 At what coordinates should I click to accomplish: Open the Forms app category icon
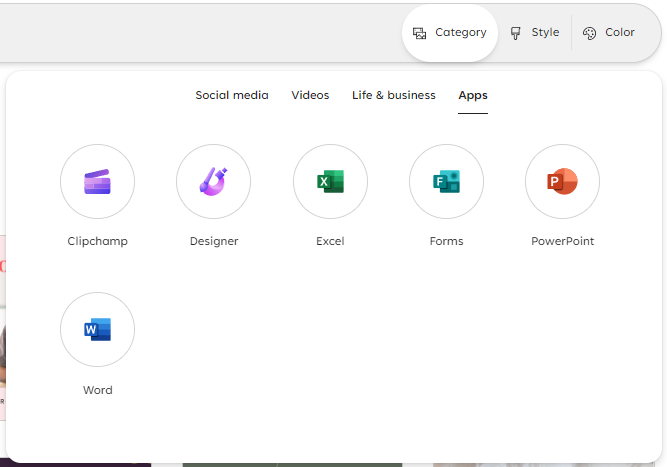[x=446, y=182]
